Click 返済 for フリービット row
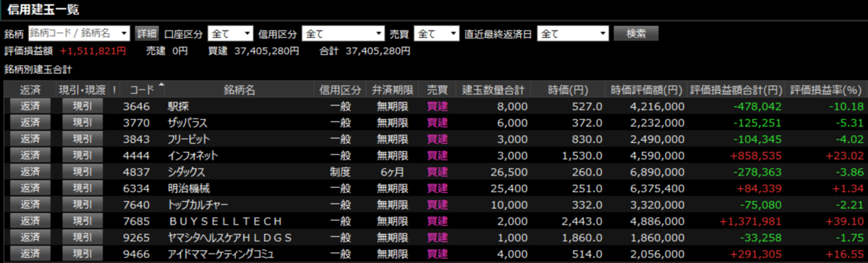 pos(30,139)
